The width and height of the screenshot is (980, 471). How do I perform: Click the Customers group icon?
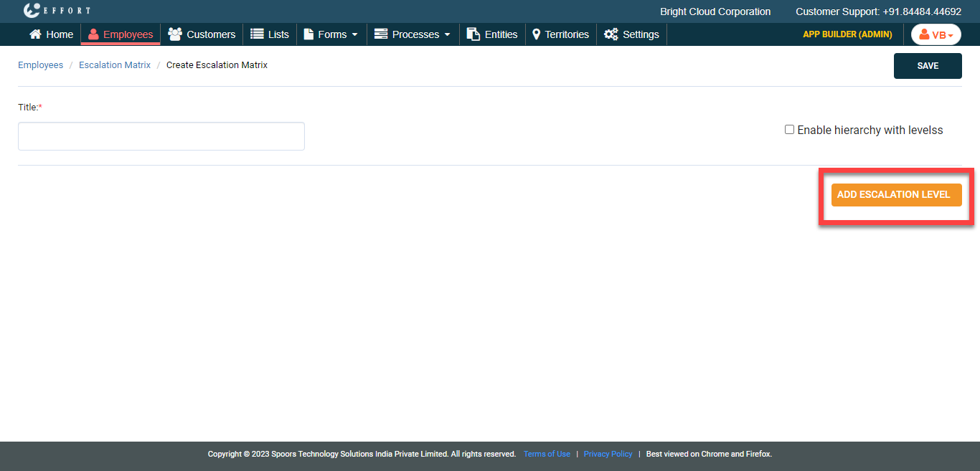(174, 34)
